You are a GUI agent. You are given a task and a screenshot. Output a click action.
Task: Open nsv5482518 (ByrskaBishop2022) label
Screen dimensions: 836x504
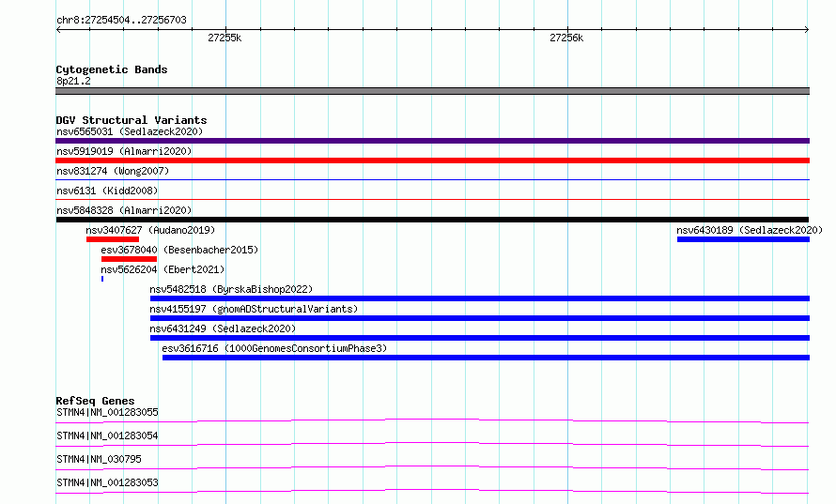[x=231, y=289]
